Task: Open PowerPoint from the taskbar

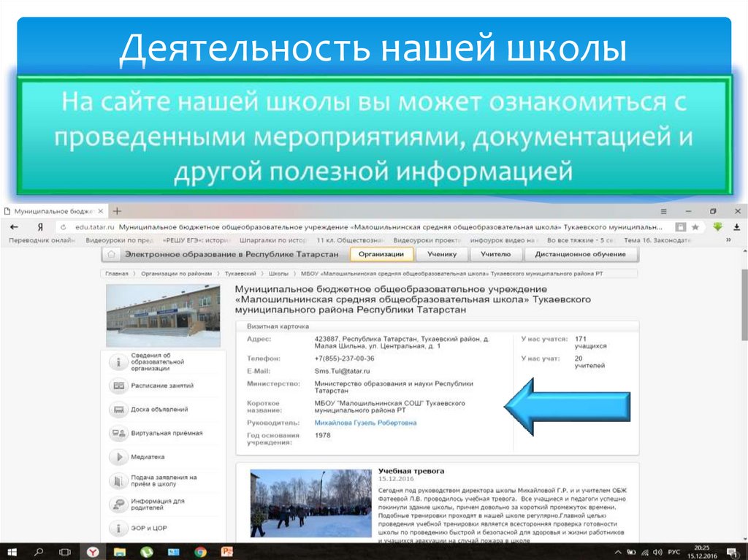Action: [x=226, y=551]
